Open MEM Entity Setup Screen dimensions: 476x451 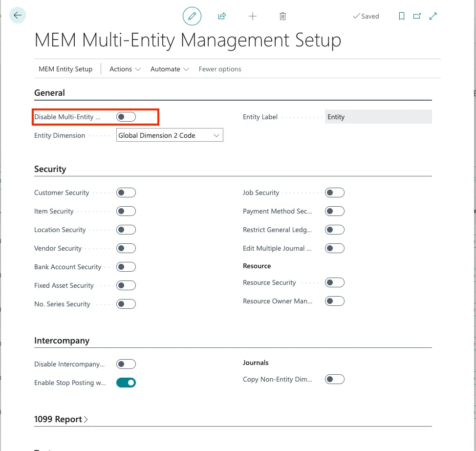click(x=65, y=69)
